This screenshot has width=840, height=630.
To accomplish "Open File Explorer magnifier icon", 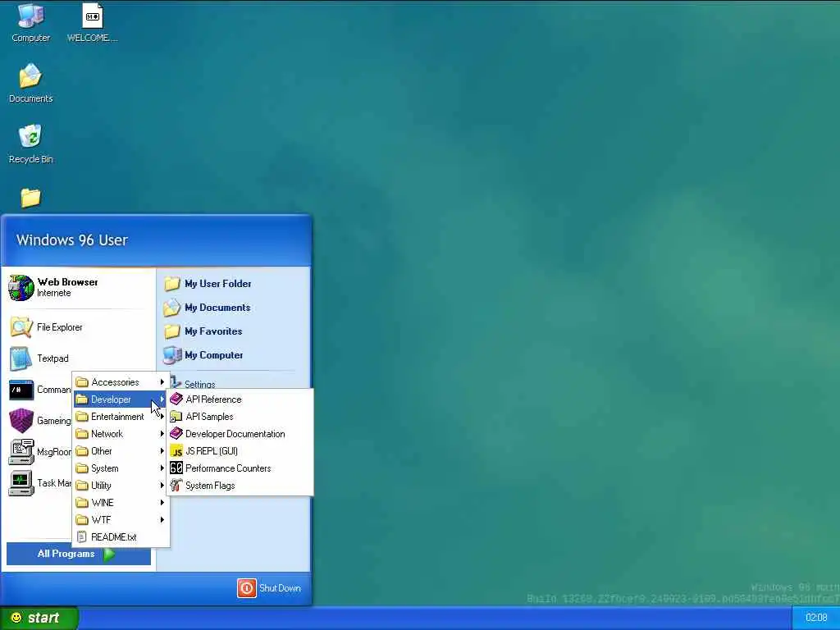I will pos(21,327).
